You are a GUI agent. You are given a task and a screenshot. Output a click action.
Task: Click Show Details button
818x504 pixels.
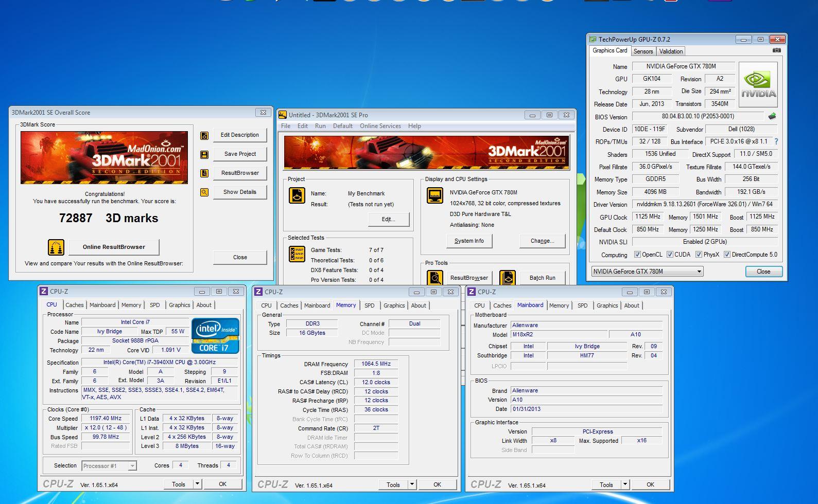[x=240, y=192]
